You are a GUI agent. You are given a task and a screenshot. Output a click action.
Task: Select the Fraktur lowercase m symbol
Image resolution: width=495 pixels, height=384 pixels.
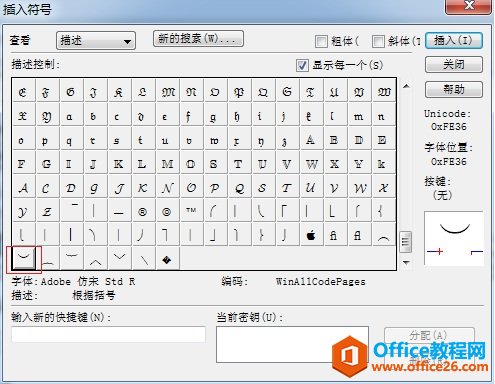[359, 116]
